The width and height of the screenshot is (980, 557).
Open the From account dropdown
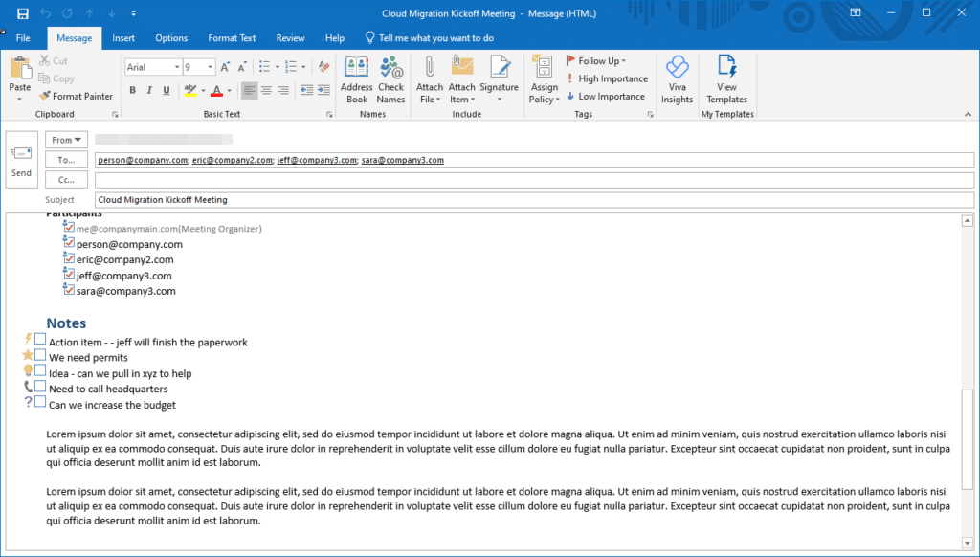(66, 140)
